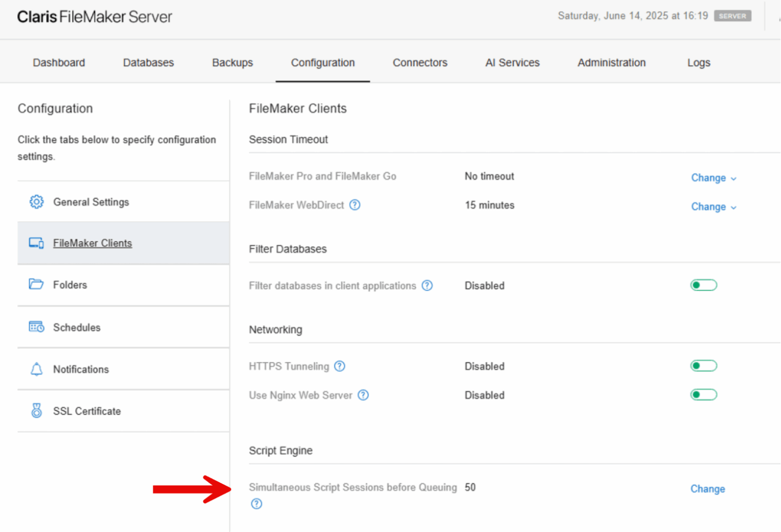Switch to the Connectors tab

420,63
